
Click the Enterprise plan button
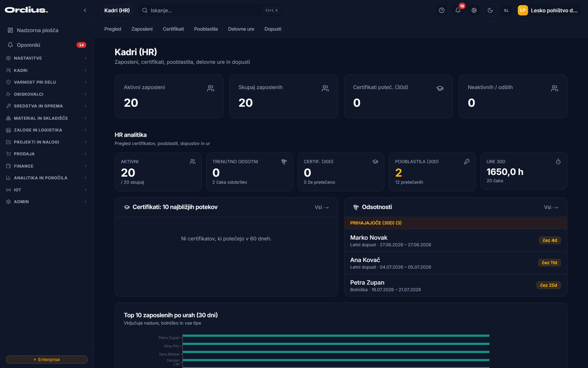tap(47, 359)
